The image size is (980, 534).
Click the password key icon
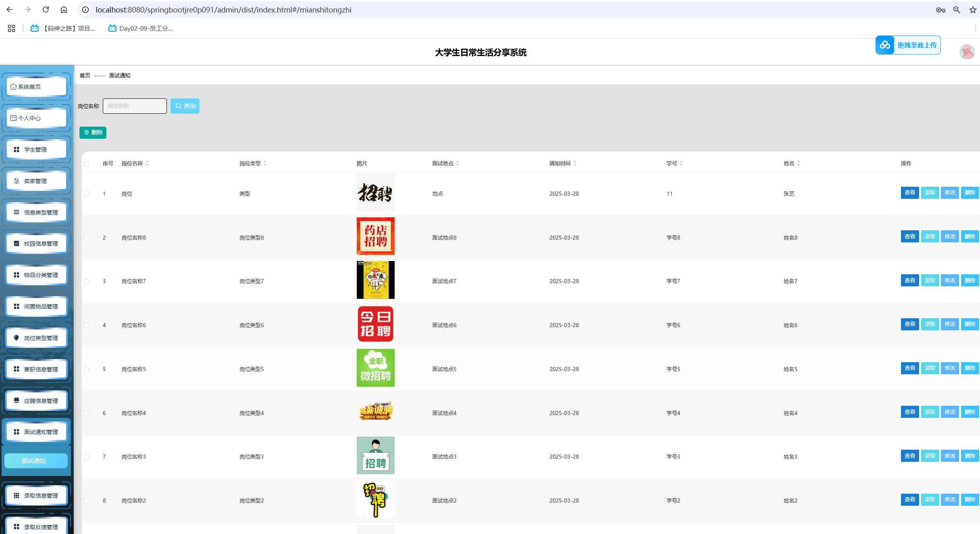940,10
